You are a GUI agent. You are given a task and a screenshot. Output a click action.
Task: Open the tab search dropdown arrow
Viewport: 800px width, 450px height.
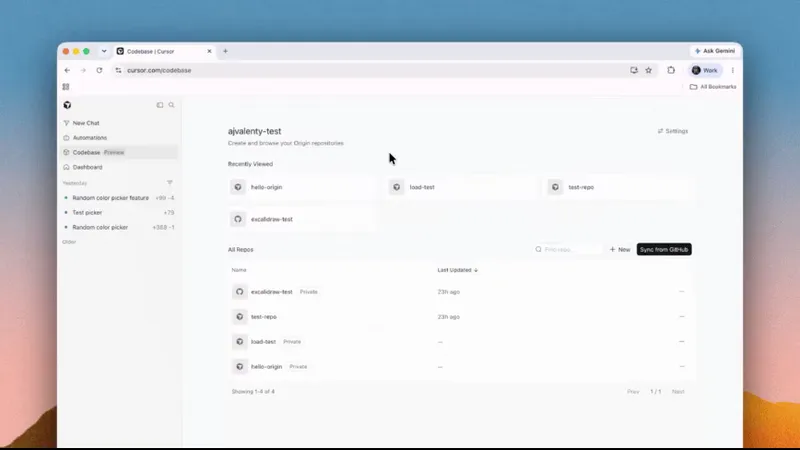(104, 51)
